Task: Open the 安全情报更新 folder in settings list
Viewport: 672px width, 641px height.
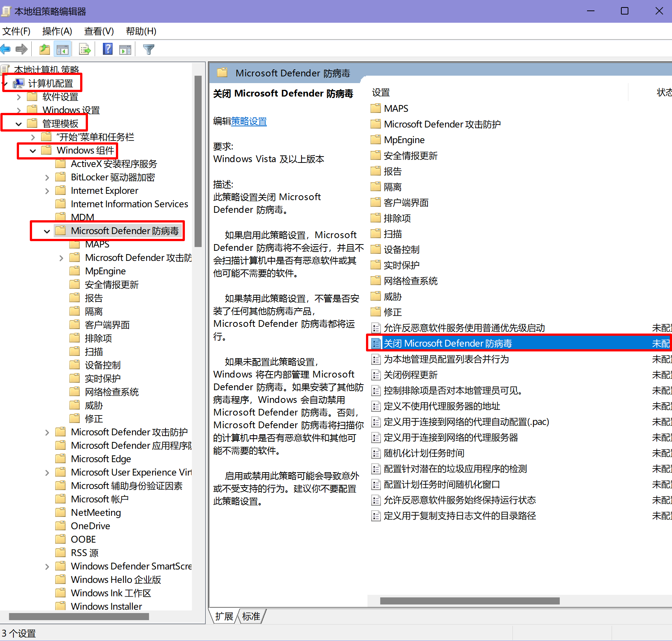Action: [x=404, y=155]
